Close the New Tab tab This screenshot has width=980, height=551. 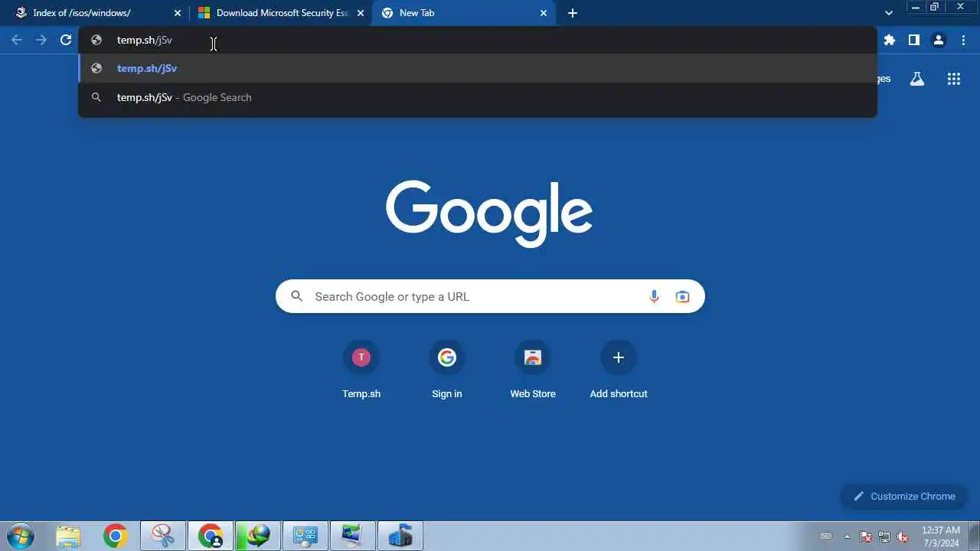544,13
